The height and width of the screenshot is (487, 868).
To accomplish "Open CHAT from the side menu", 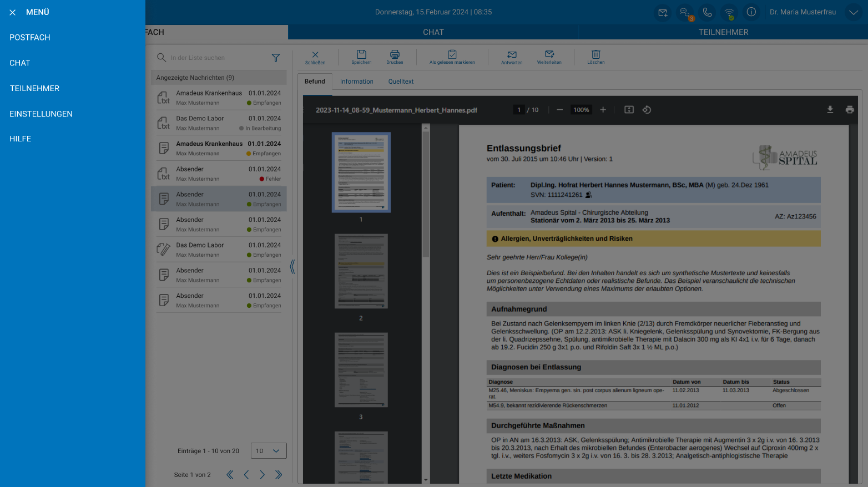I will tap(20, 63).
